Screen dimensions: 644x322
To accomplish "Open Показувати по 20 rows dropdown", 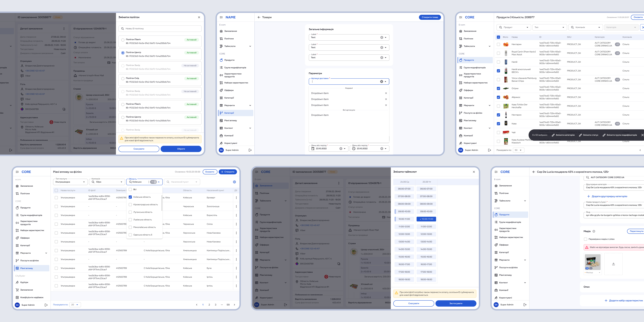I will pyautogui.click(x=75, y=305).
